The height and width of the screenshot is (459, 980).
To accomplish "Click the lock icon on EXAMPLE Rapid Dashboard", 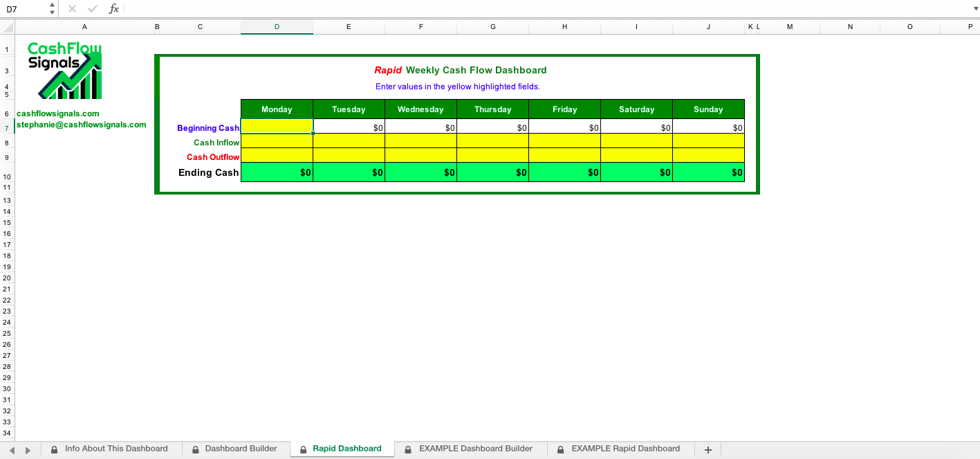I will tap(560, 449).
